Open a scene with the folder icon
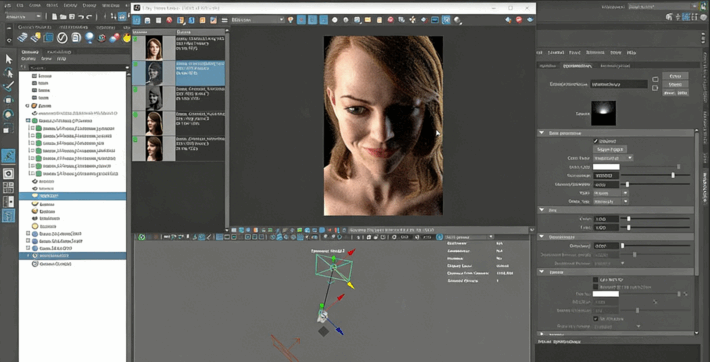This screenshot has width=710, height=362. [x=63, y=16]
